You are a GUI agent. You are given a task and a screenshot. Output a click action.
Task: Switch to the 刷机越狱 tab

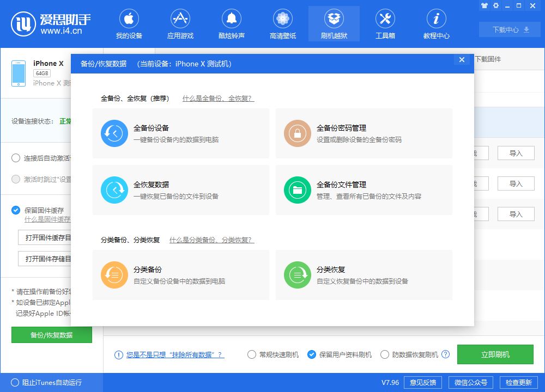(x=334, y=23)
